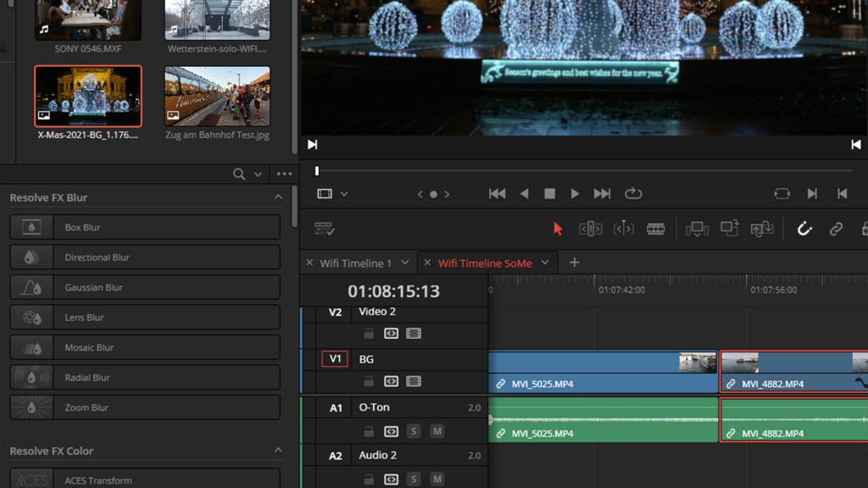The height and width of the screenshot is (488, 868).
Task: Mute the Audio 2 track
Action: click(x=437, y=479)
